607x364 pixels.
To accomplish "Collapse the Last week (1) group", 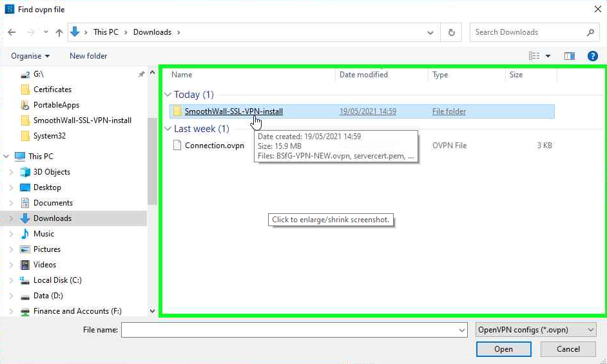I will [x=168, y=129].
